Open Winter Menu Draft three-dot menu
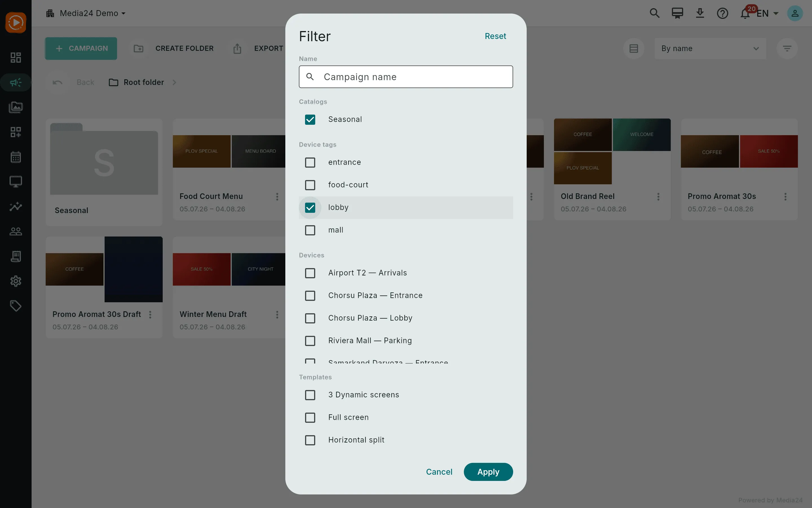Viewport: 812px width, 508px height. click(x=277, y=314)
